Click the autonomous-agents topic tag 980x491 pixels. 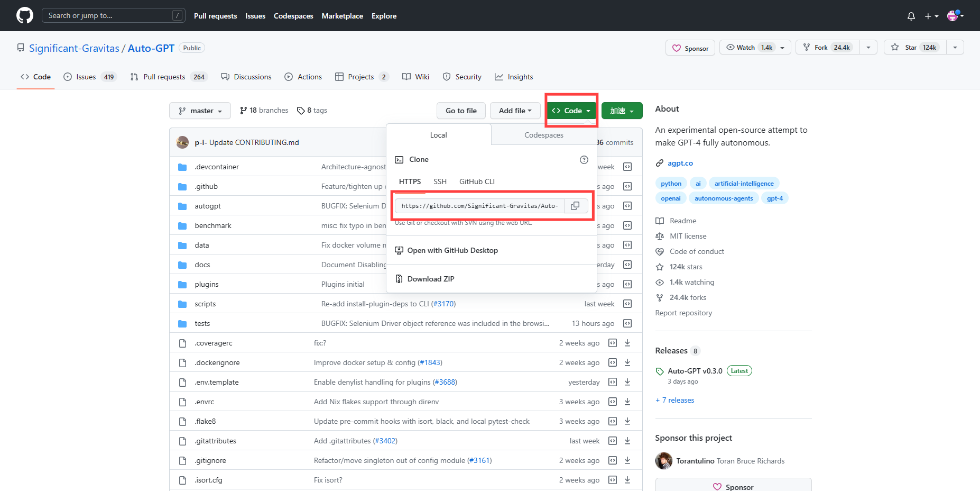724,198
